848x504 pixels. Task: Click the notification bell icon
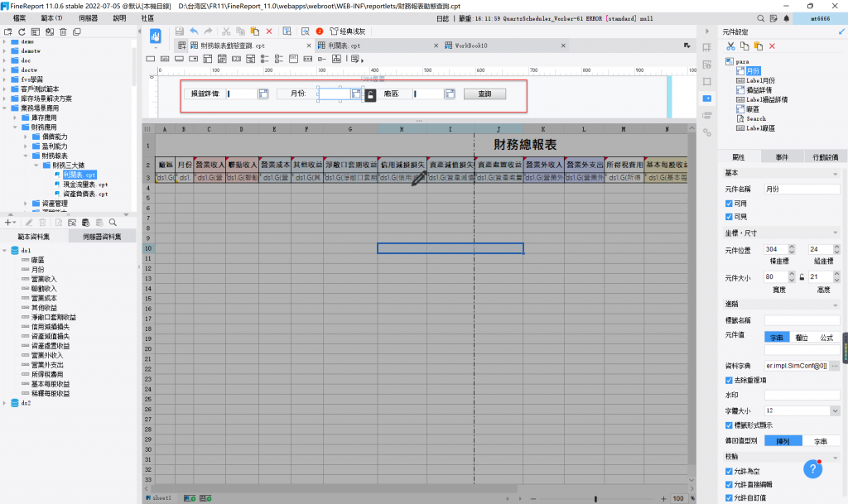(787, 18)
